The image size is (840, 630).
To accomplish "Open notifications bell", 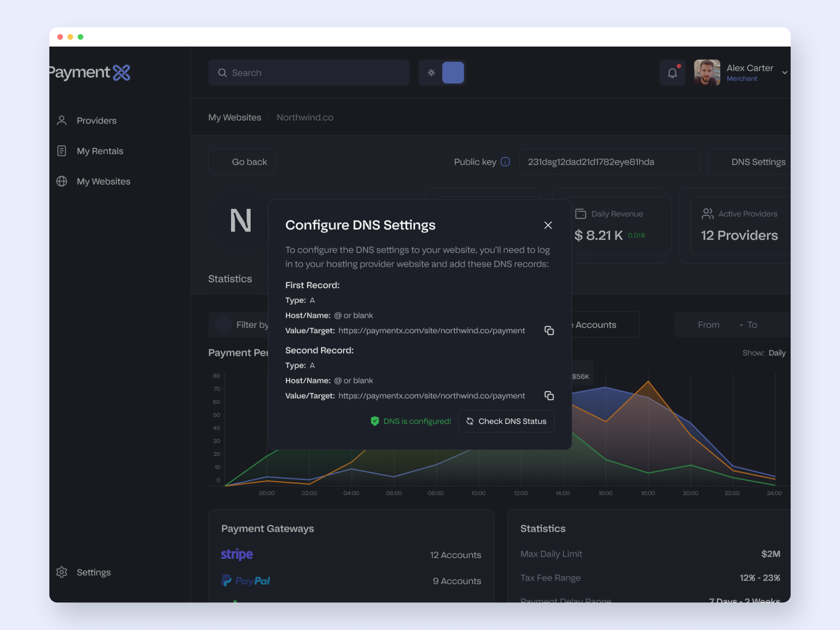I will point(672,72).
